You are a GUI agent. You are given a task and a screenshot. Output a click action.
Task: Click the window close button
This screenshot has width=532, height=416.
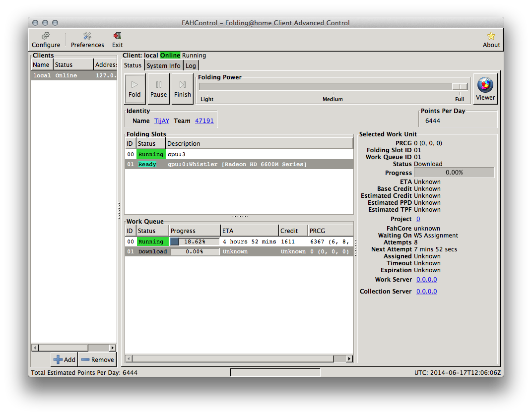pos(35,23)
